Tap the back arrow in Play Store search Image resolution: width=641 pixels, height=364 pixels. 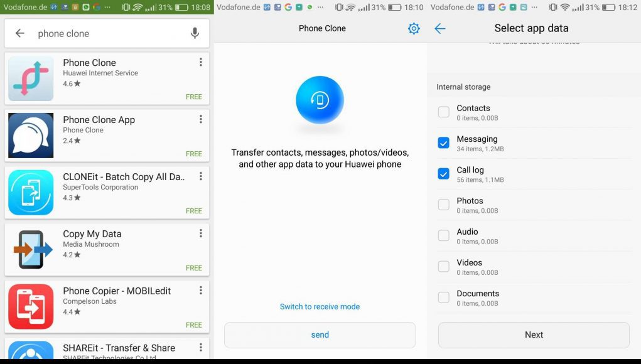tap(19, 33)
